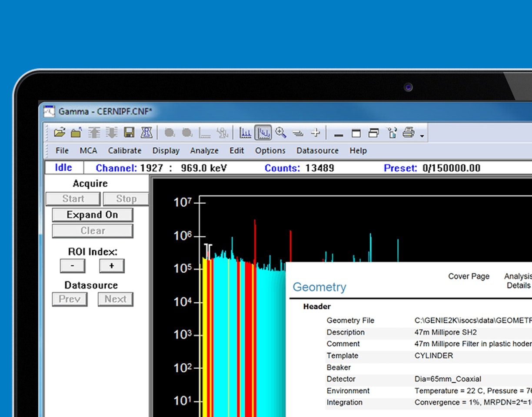532x417 pixels.
Task: Click the Environment row label
Action: point(348,391)
